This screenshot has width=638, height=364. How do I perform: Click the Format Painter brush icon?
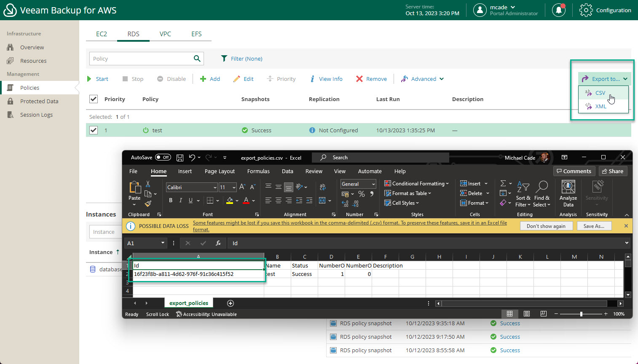click(148, 204)
